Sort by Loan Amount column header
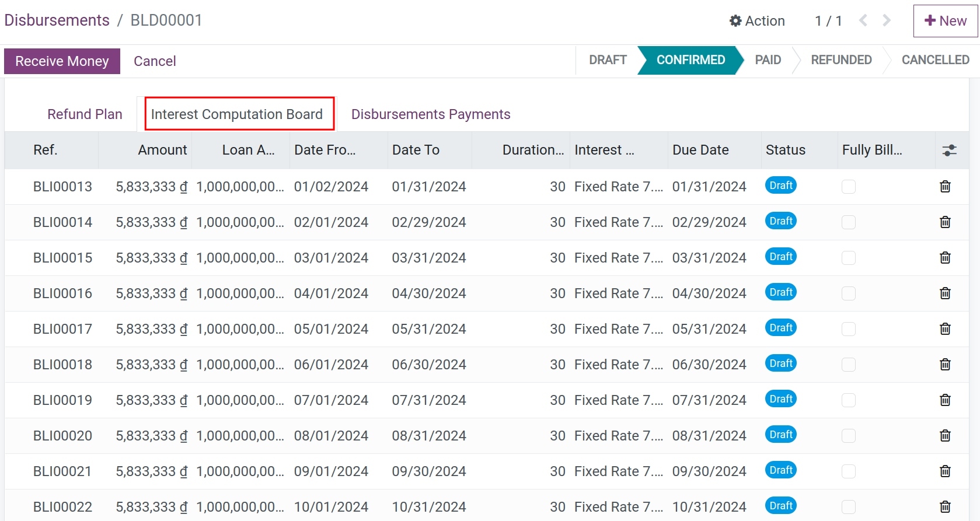980x521 pixels. coord(240,151)
